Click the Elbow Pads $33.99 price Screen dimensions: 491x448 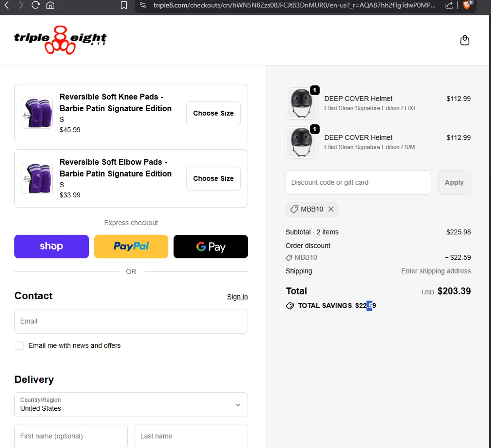[70, 195]
